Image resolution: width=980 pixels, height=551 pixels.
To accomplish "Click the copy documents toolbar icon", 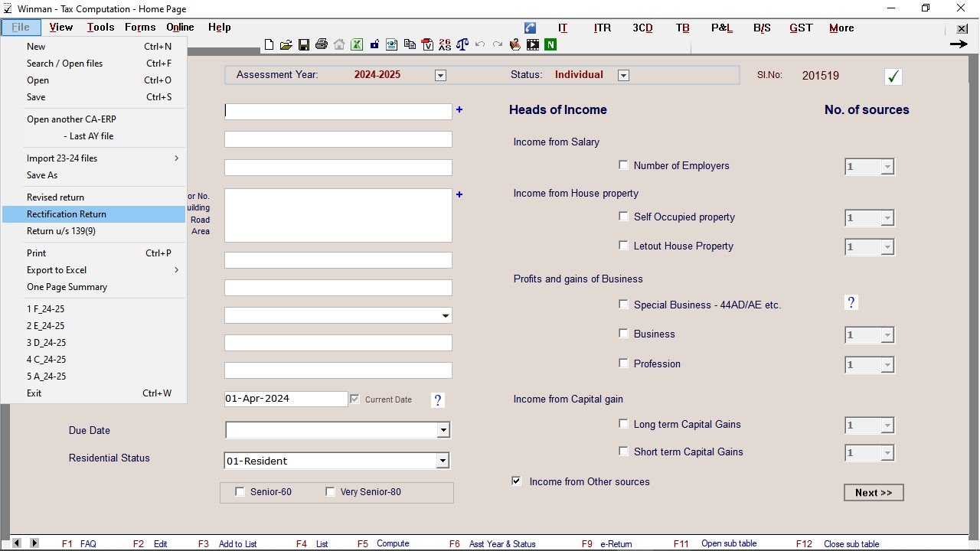I will point(410,45).
